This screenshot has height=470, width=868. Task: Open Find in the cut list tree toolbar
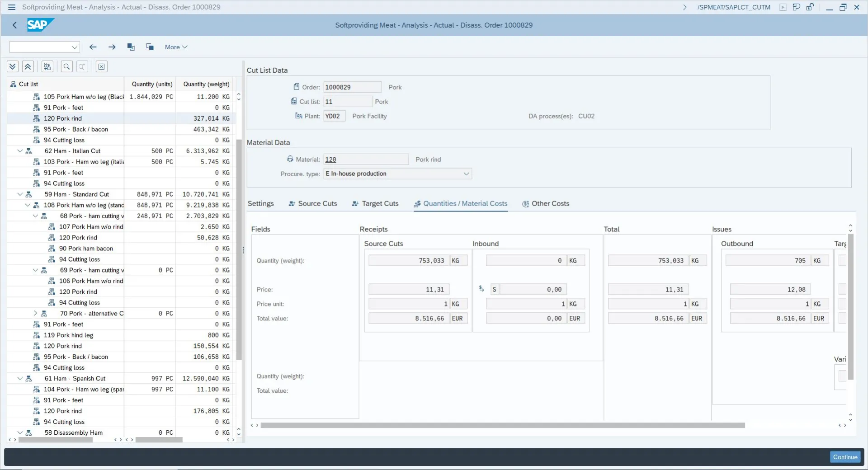[66, 67]
